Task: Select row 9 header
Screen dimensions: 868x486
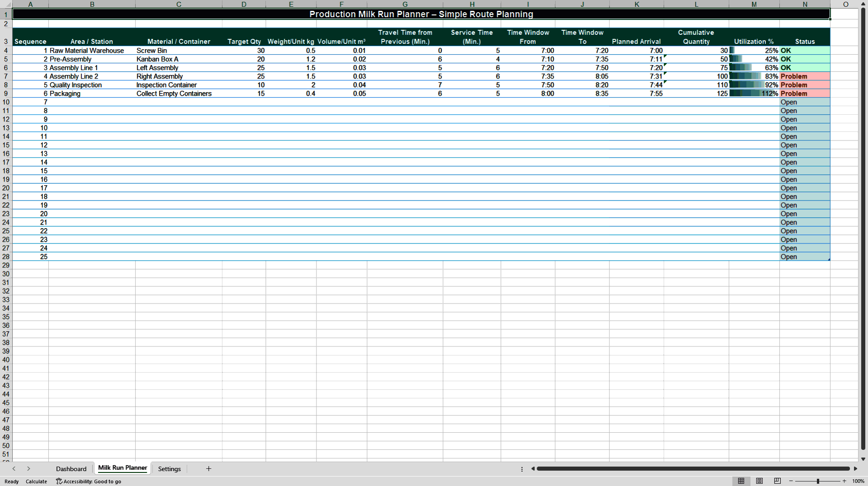Action: 6,93
